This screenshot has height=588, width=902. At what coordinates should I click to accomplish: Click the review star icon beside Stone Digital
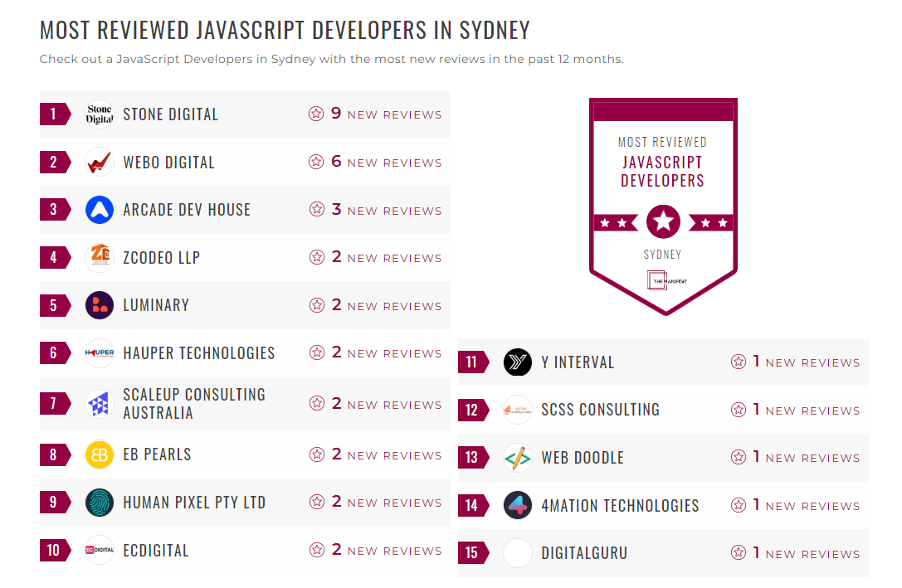coord(316,114)
